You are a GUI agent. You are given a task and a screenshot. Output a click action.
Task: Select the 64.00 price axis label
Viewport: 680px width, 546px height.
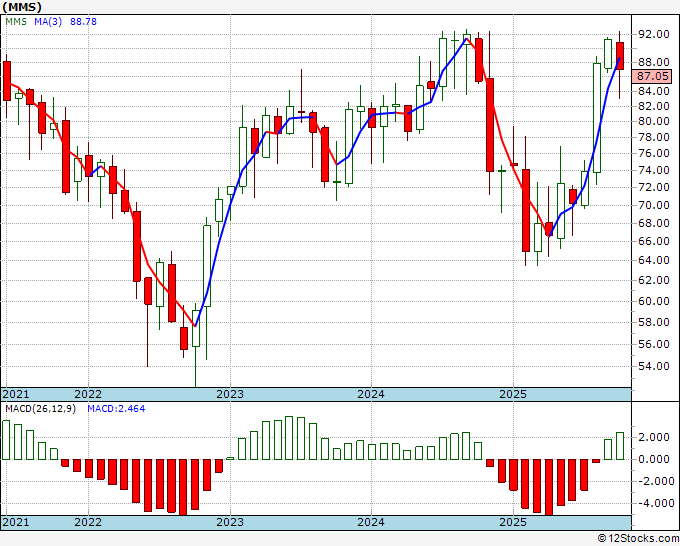653,260
